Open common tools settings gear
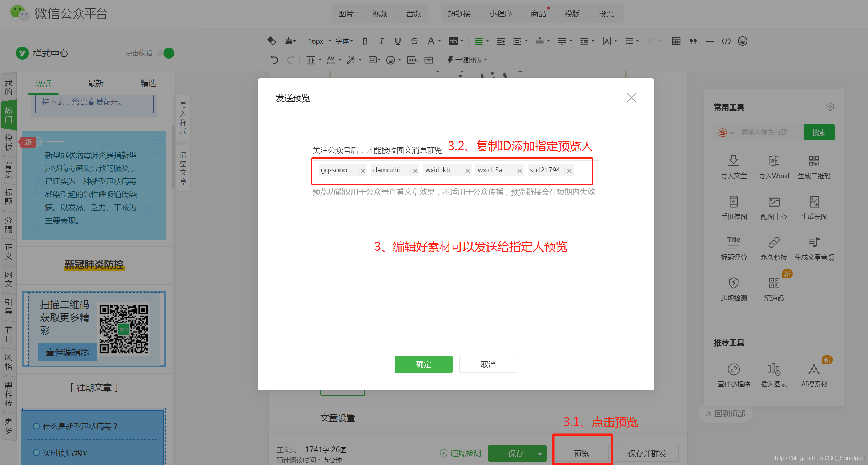 click(830, 107)
